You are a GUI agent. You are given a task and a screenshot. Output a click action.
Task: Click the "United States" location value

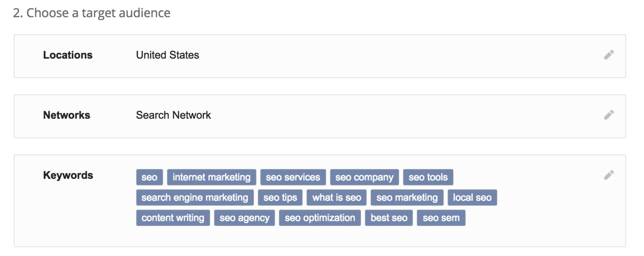click(x=167, y=55)
